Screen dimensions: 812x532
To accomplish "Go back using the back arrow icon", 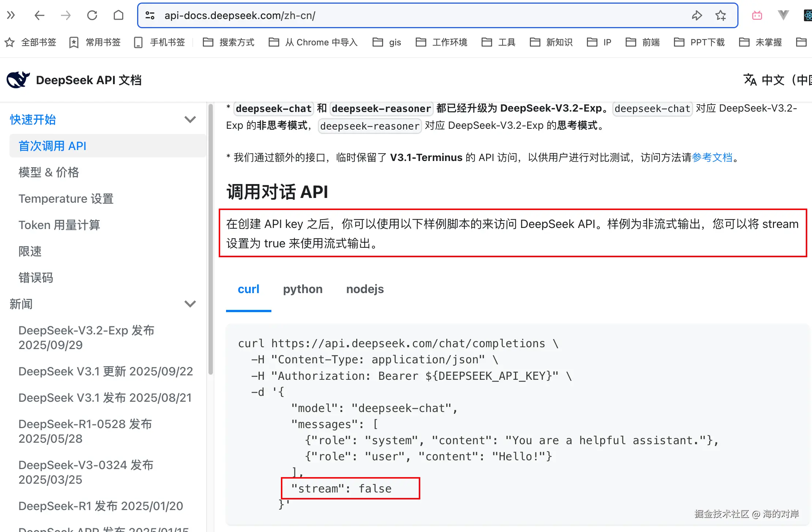I will (x=40, y=15).
